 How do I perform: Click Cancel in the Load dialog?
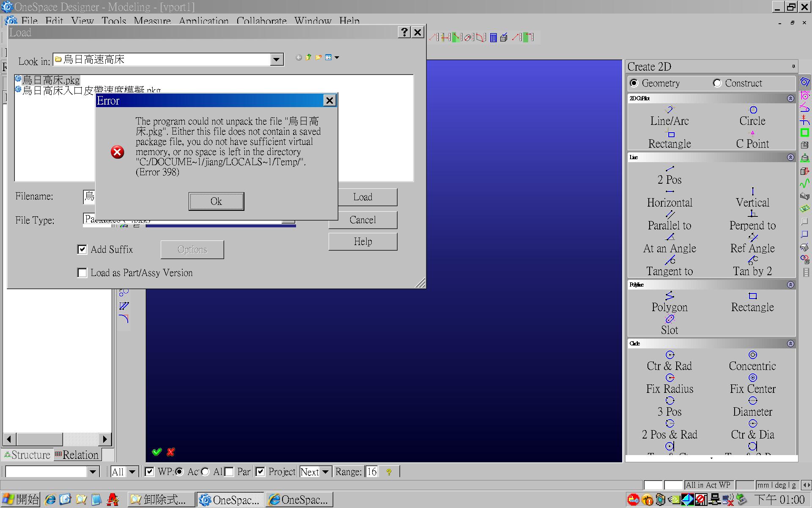click(362, 220)
